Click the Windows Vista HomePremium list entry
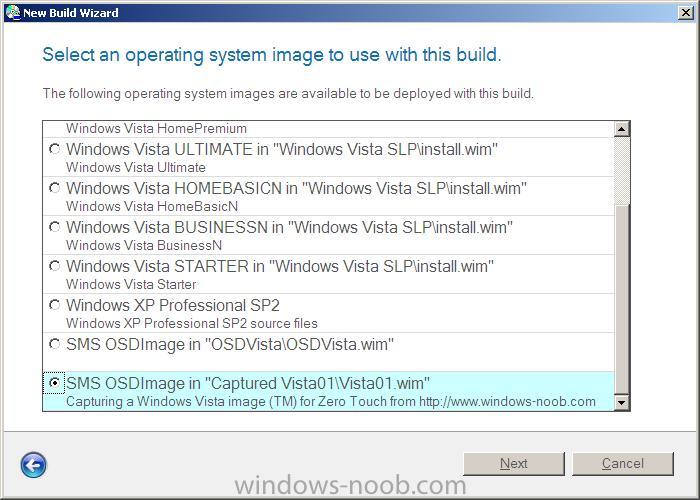This screenshot has height=500, width=700. pyautogui.click(x=156, y=129)
